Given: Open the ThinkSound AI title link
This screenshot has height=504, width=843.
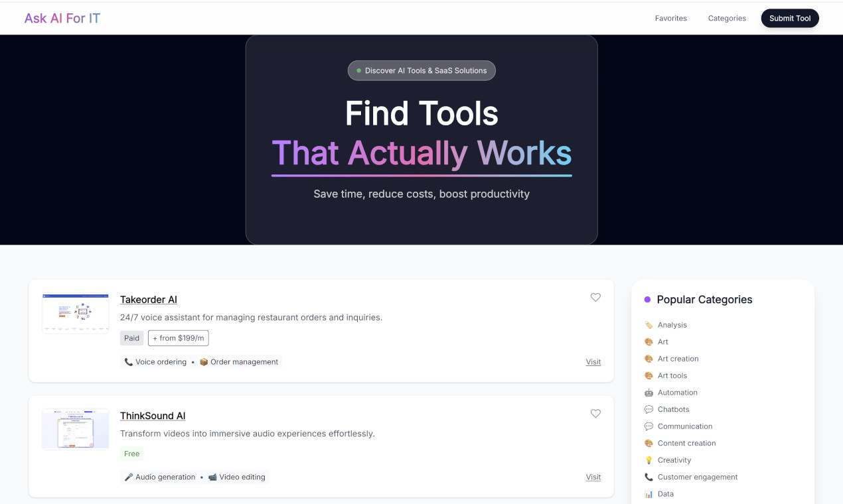Looking at the screenshot, I should [153, 416].
